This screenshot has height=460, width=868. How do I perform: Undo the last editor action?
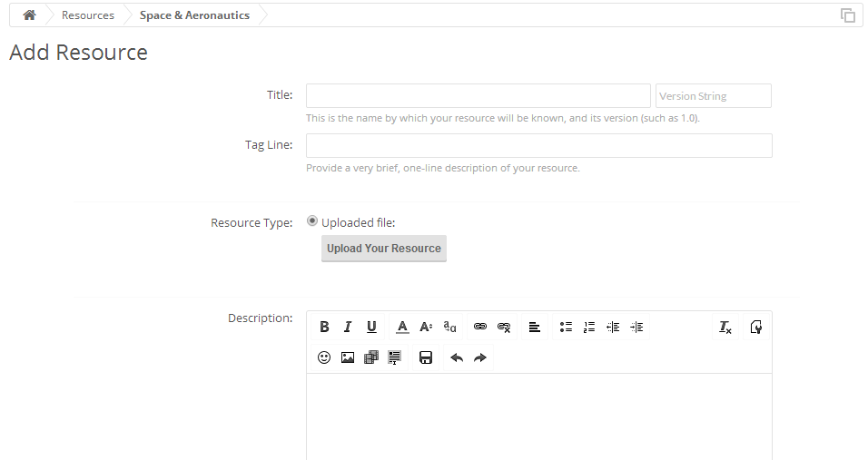[x=457, y=357]
